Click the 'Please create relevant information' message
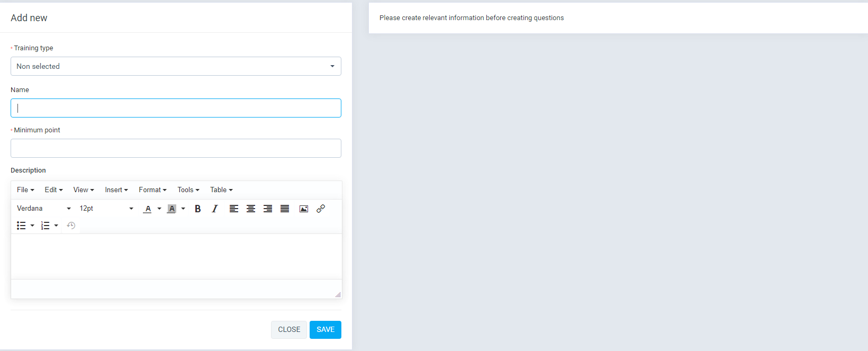The width and height of the screenshot is (868, 351). coord(472,18)
